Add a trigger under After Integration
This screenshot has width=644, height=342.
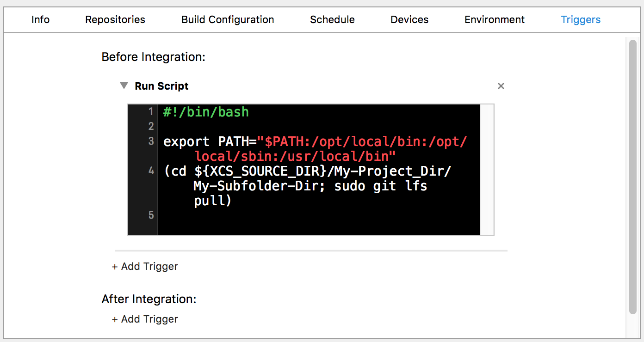[x=145, y=319]
